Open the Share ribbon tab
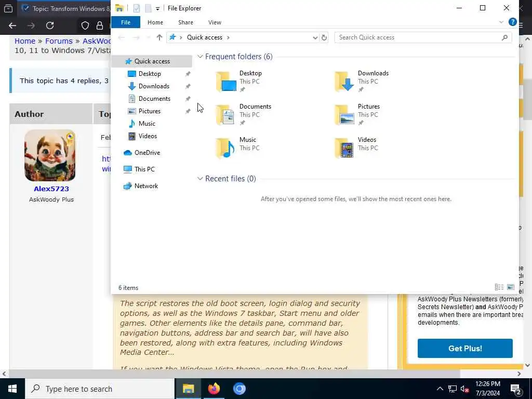532x399 pixels. tap(185, 22)
